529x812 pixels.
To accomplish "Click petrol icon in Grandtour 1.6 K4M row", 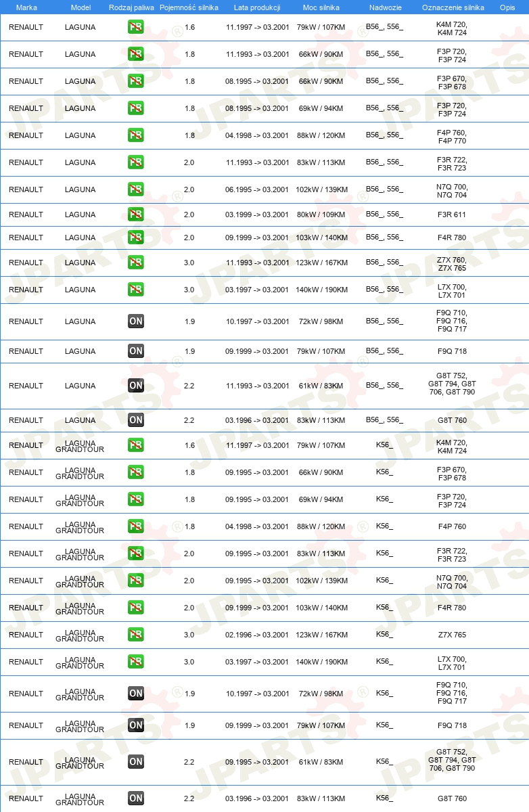I will [135, 445].
